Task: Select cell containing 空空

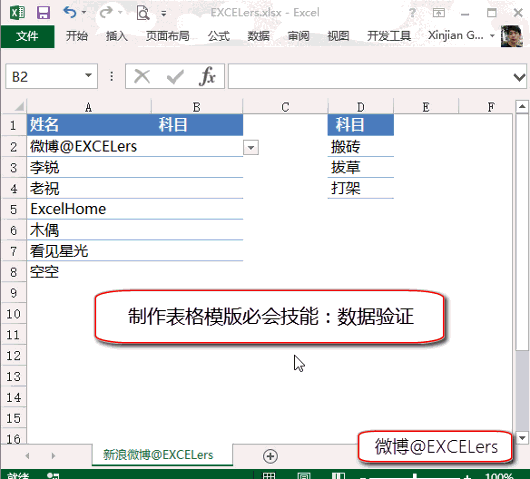Action: 89,272
